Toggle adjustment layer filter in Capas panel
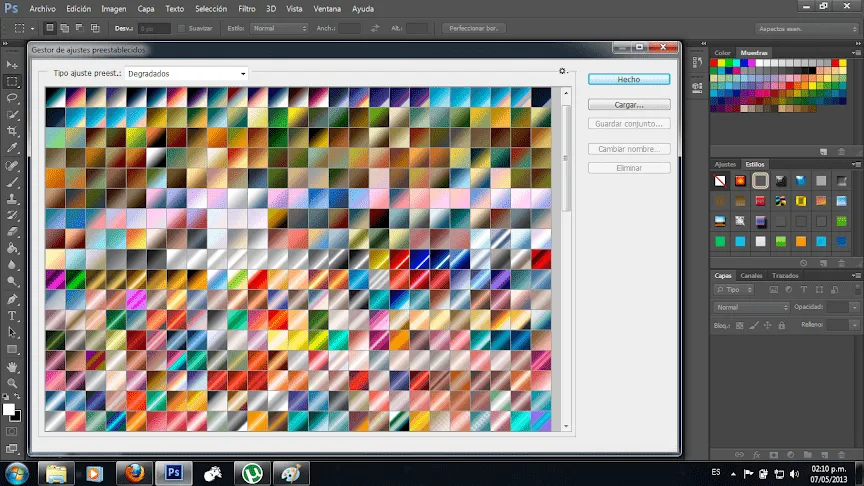This screenshot has height=486, width=864. 789,290
